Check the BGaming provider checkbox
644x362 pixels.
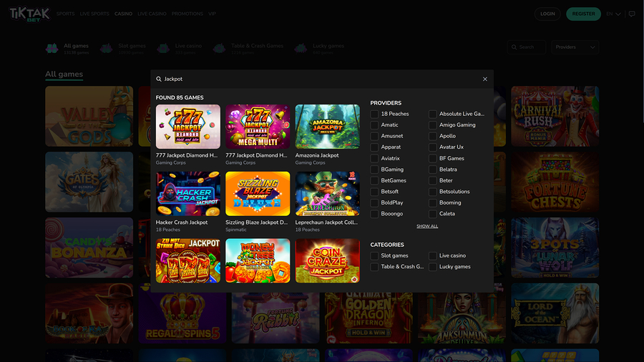[x=374, y=170]
